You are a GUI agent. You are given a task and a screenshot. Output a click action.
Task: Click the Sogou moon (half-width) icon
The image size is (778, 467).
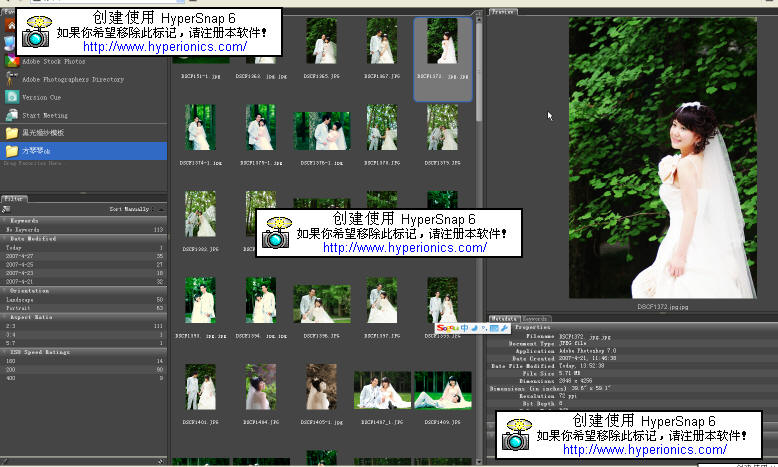pos(474,328)
